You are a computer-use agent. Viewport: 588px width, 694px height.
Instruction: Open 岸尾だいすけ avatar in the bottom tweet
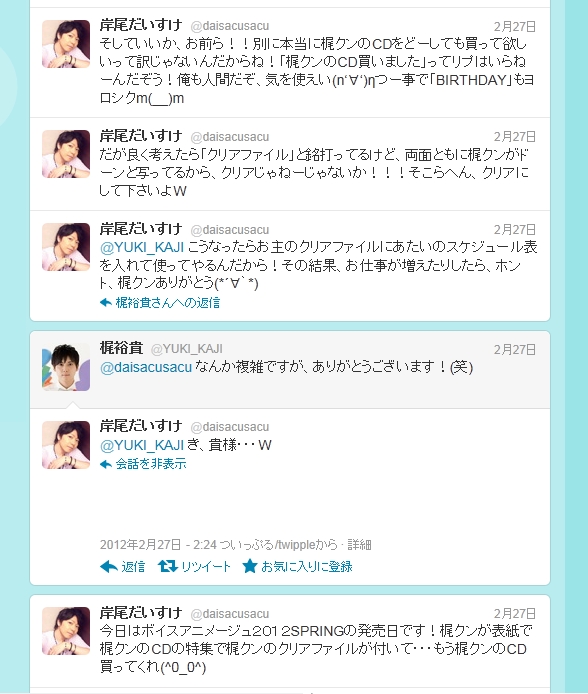coord(66,631)
